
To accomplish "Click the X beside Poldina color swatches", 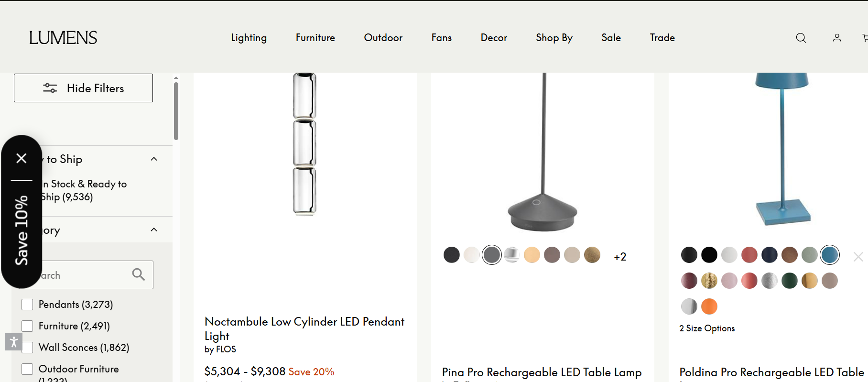I will [858, 257].
